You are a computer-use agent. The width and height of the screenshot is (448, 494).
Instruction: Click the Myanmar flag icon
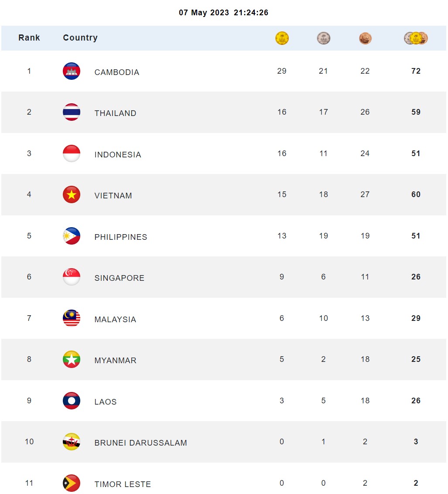(72, 359)
